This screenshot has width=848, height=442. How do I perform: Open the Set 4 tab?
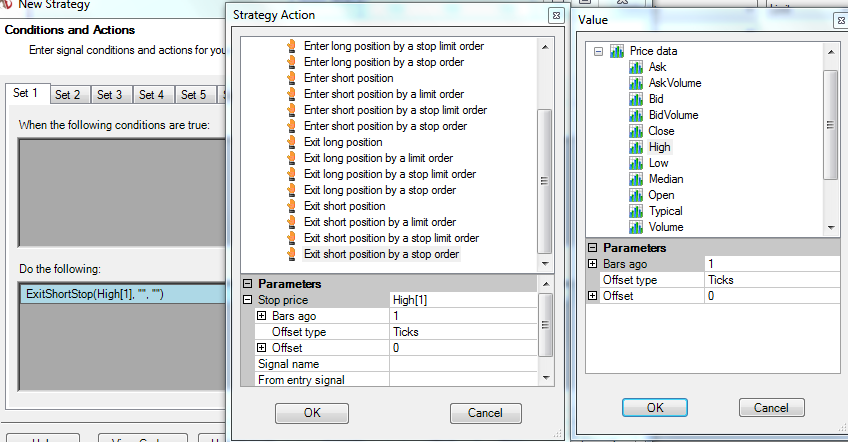point(152,95)
